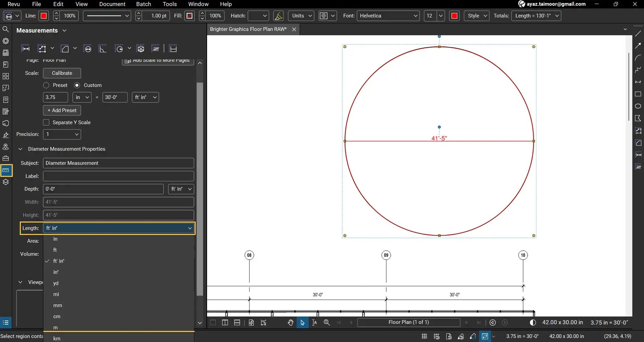
Task: Open the Search panel in the sidebar
Action: pos(6,29)
